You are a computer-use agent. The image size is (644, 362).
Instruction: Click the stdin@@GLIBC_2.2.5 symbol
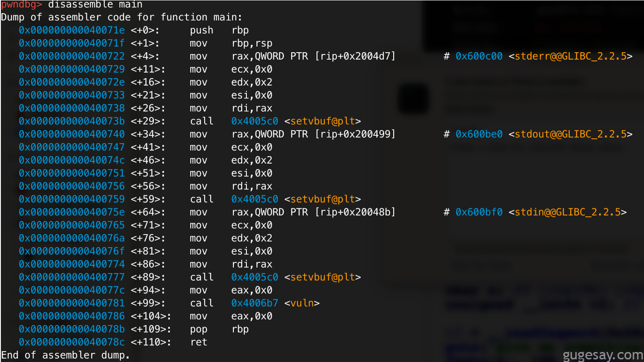point(568,212)
